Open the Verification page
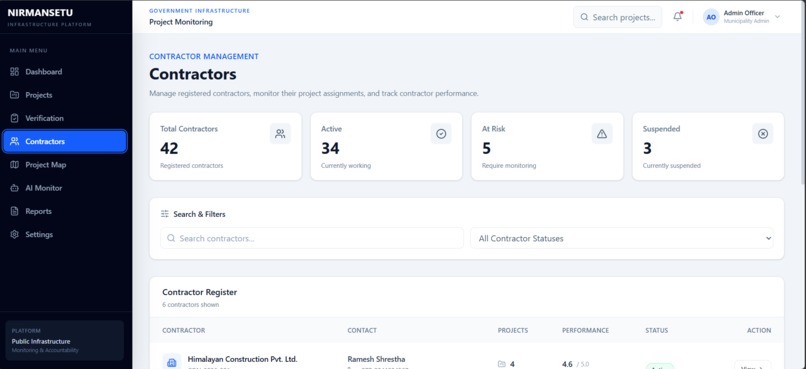806x369 pixels. pyautogui.click(x=65, y=118)
